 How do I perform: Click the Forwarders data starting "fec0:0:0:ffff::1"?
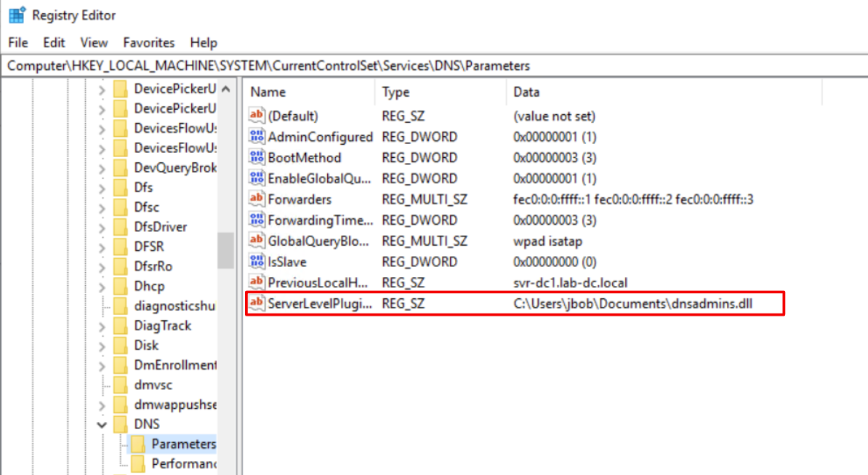633,199
